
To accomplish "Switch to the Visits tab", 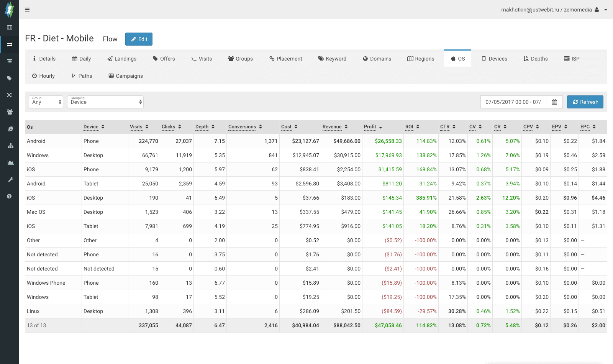I will (202, 59).
